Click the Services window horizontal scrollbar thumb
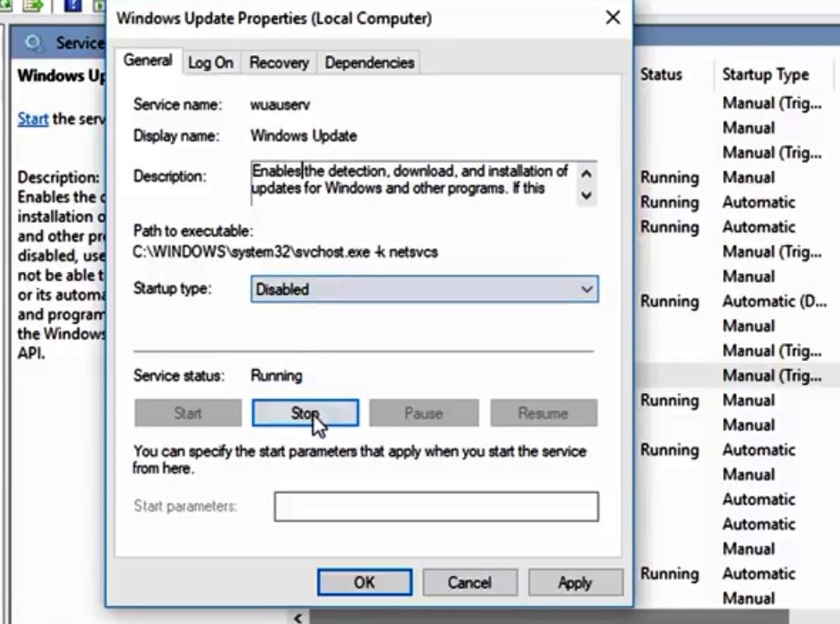The width and height of the screenshot is (840, 624). pos(550,617)
